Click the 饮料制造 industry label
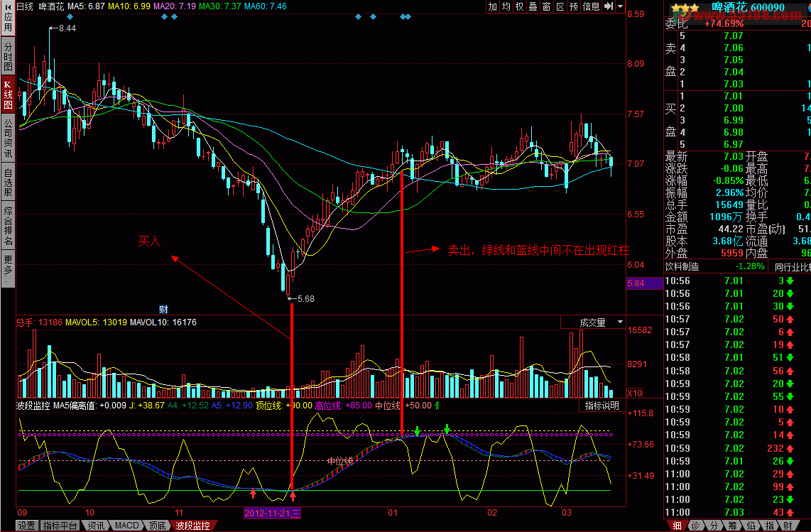 (x=682, y=266)
